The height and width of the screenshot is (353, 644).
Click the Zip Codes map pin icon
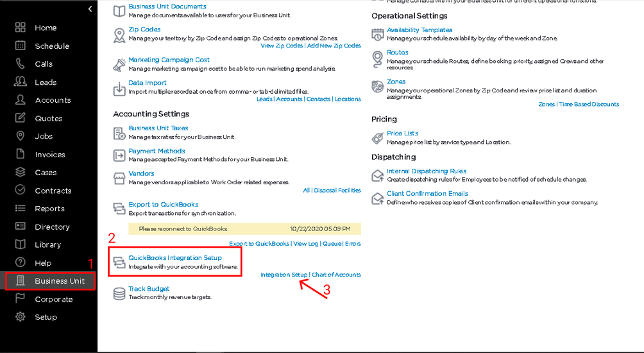pos(119,36)
